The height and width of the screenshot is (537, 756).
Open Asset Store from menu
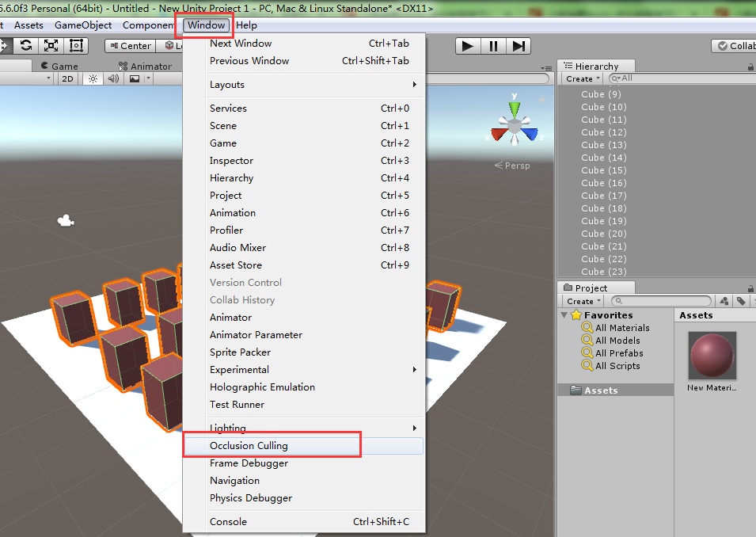(304, 265)
